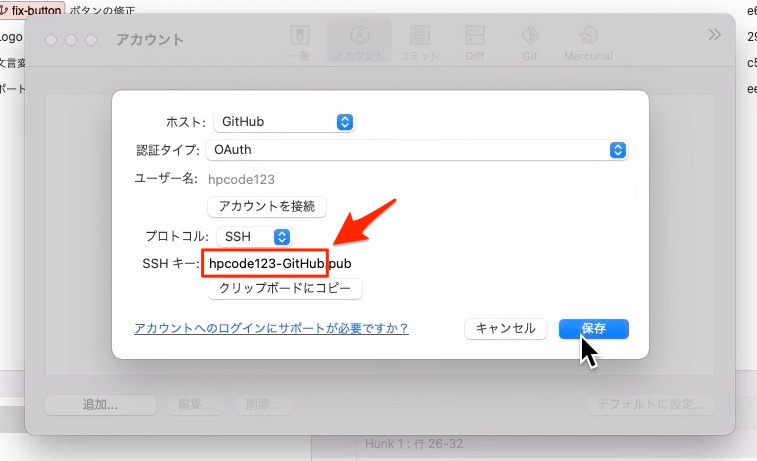Click the キャンセル button
The image size is (757, 461).
pos(506,329)
